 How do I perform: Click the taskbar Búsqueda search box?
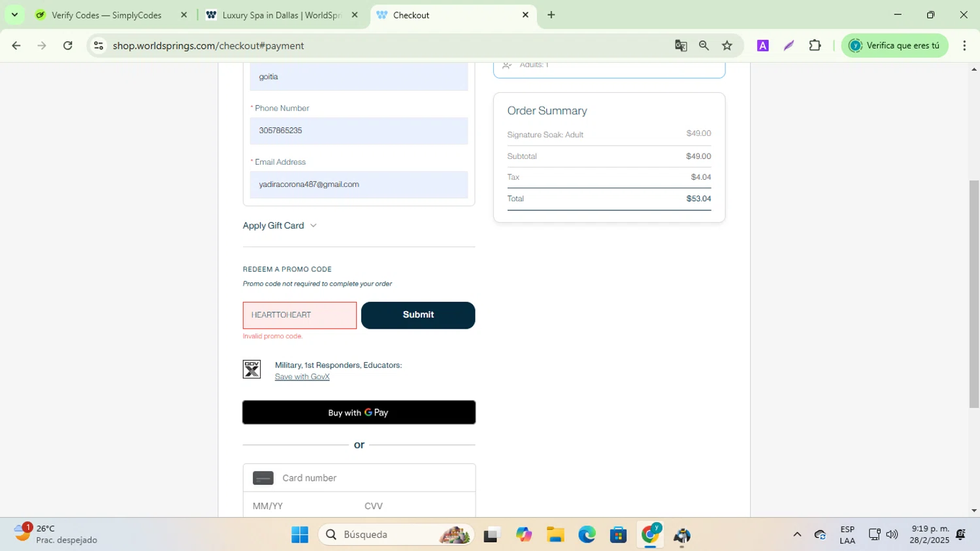point(396,535)
